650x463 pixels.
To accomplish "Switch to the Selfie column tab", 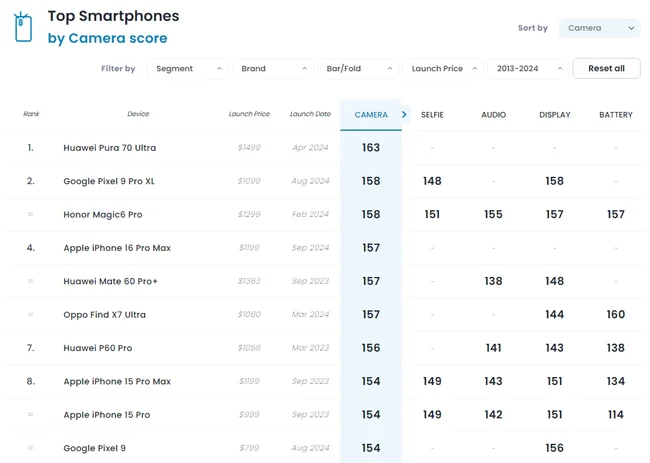I will (x=432, y=115).
